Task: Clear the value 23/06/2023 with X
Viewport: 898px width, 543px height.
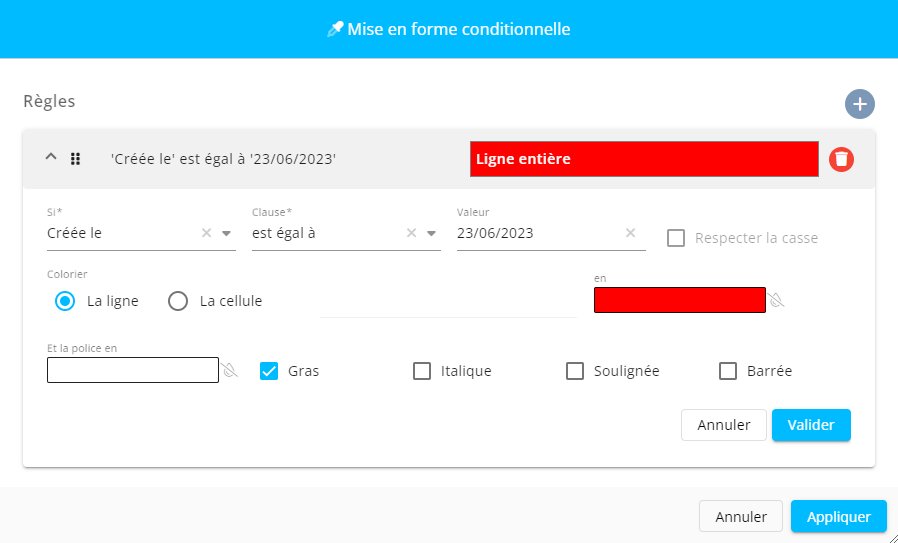Action: point(631,233)
